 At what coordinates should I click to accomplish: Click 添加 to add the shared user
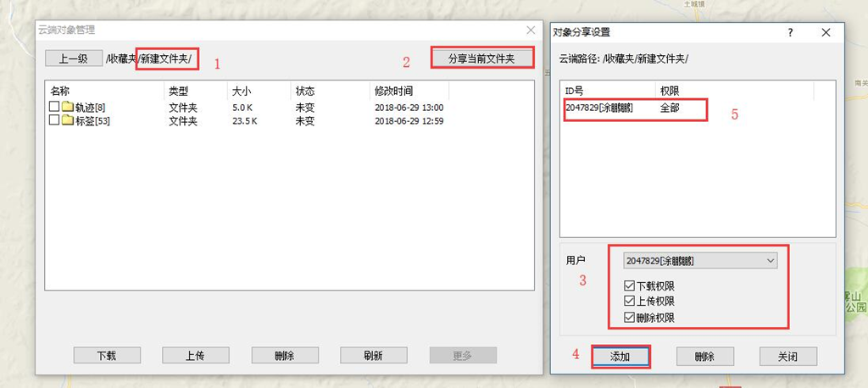click(620, 357)
